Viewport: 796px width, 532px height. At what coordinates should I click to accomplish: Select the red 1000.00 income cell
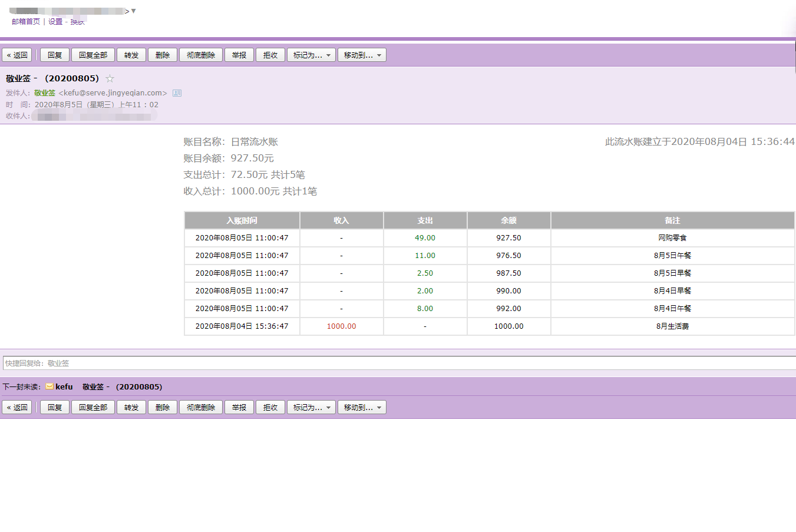(x=342, y=326)
